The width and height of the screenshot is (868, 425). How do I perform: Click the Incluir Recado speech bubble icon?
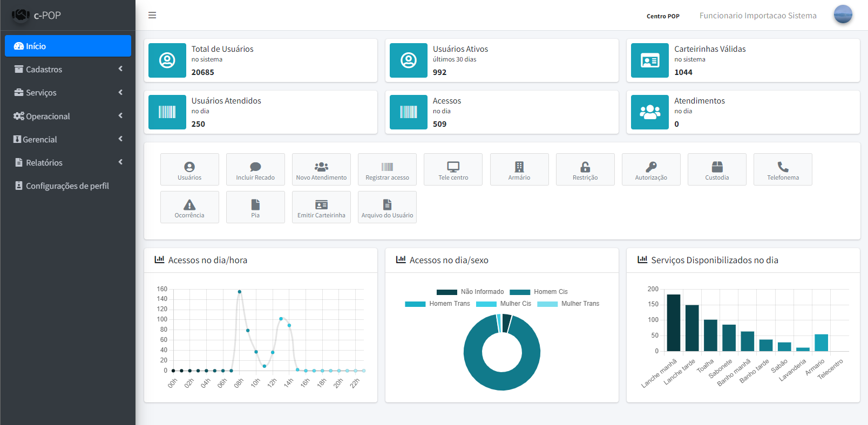(x=255, y=167)
